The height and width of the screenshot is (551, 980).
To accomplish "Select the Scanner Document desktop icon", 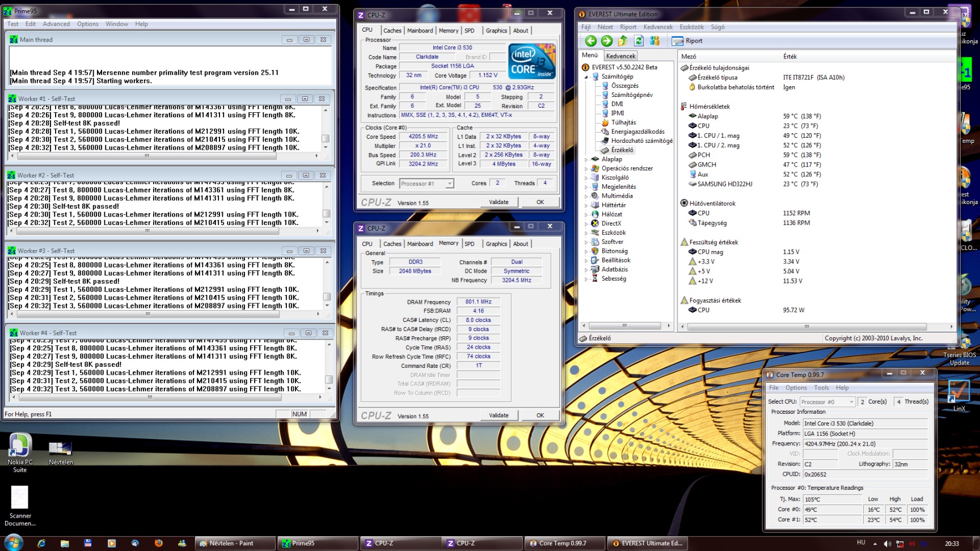I will coord(20,506).
